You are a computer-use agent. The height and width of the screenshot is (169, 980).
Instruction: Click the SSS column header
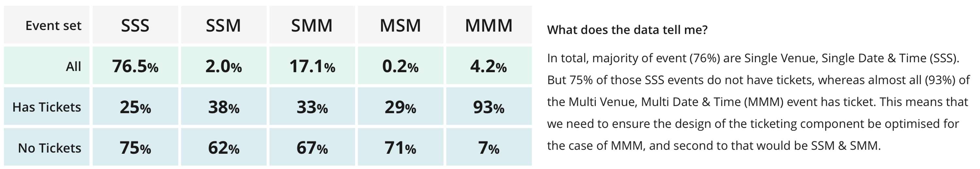(x=135, y=25)
